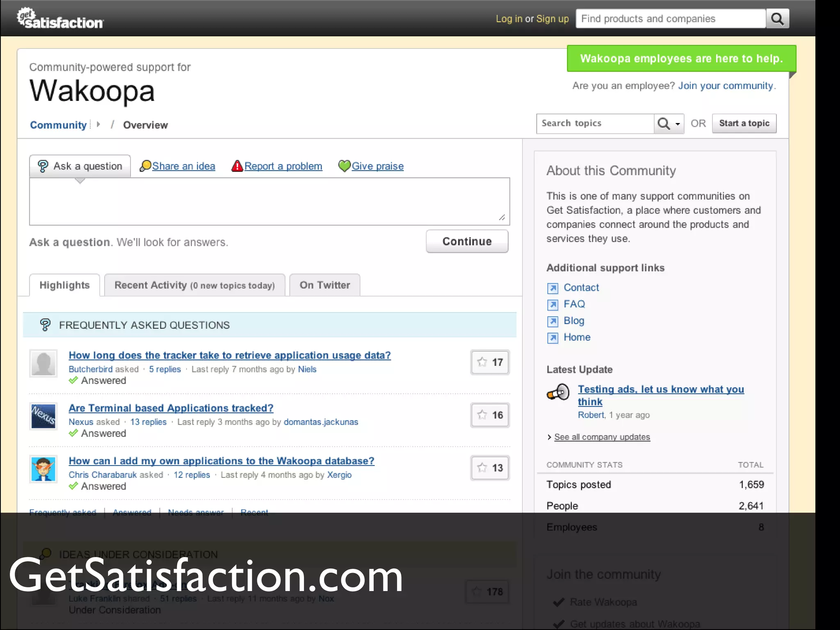Open the add my own applications question

point(221,461)
